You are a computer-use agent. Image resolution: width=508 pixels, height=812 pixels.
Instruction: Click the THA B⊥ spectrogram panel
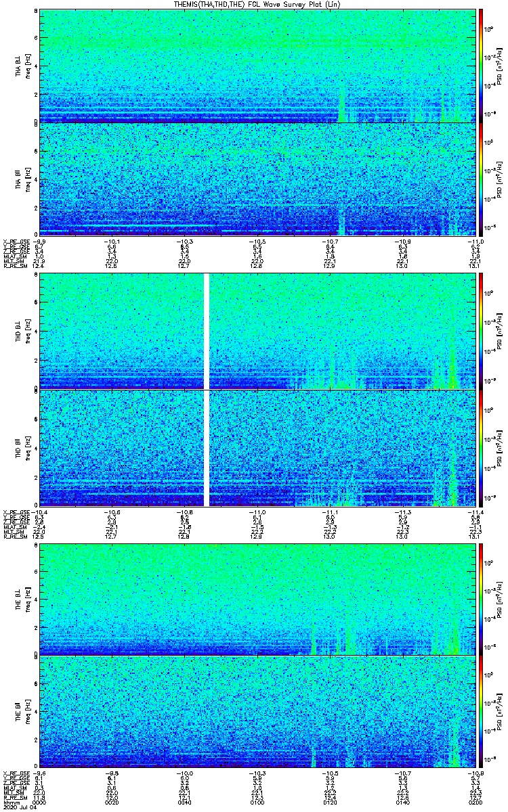[257, 66]
